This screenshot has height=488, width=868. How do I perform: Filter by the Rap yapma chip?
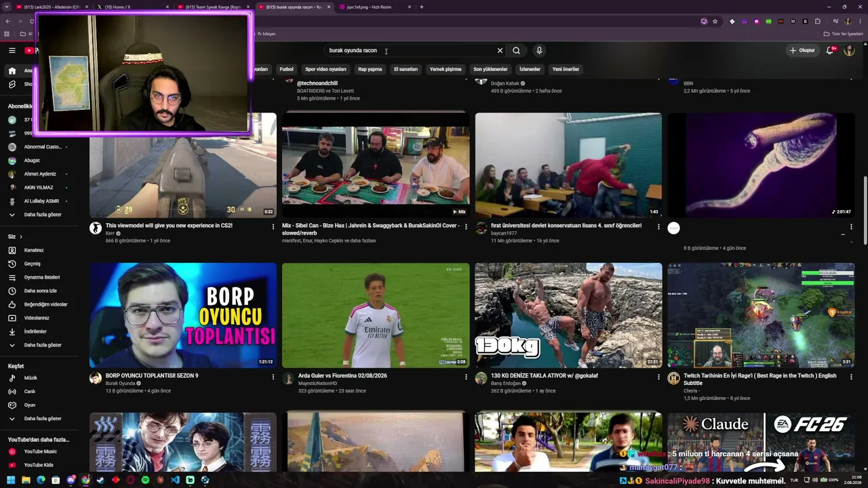[x=370, y=69]
